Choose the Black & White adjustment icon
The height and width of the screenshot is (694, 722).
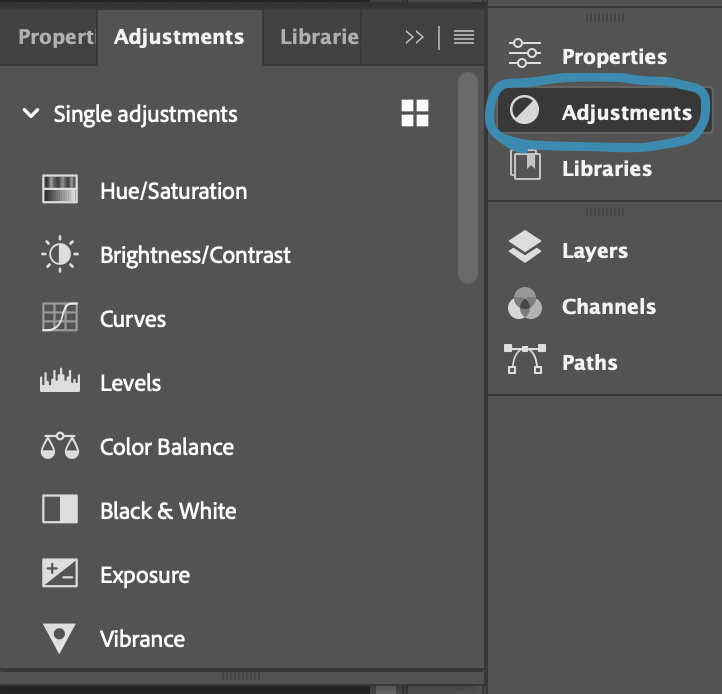click(60, 510)
